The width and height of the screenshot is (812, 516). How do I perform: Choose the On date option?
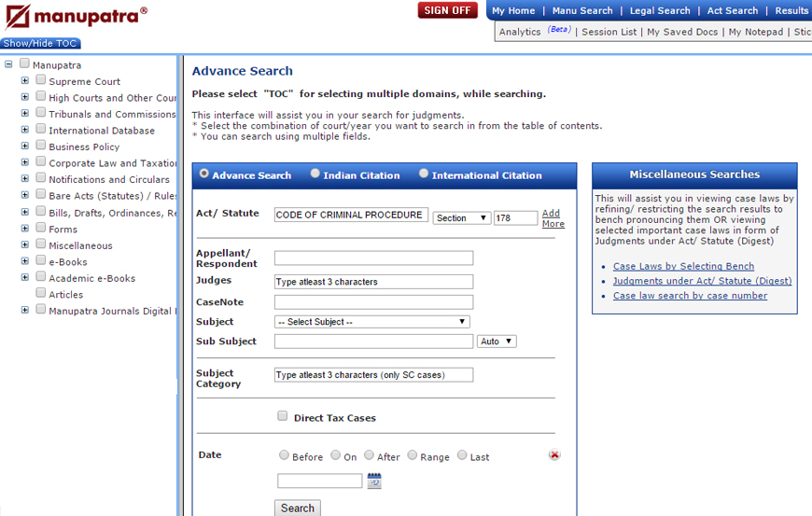tap(336, 455)
